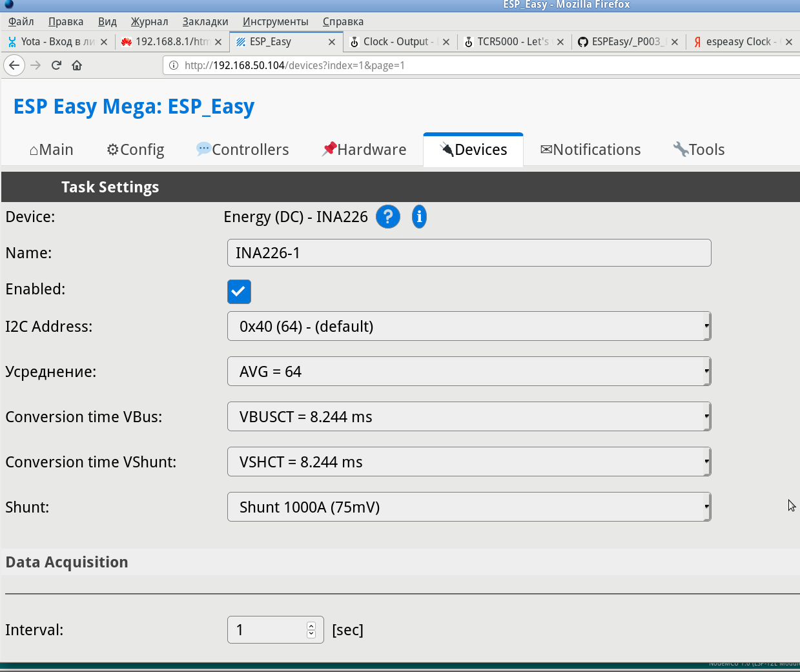Image resolution: width=800 pixels, height=672 pixels.
Task: Click the Interval stepper up arrow
Action: point(311,626)
